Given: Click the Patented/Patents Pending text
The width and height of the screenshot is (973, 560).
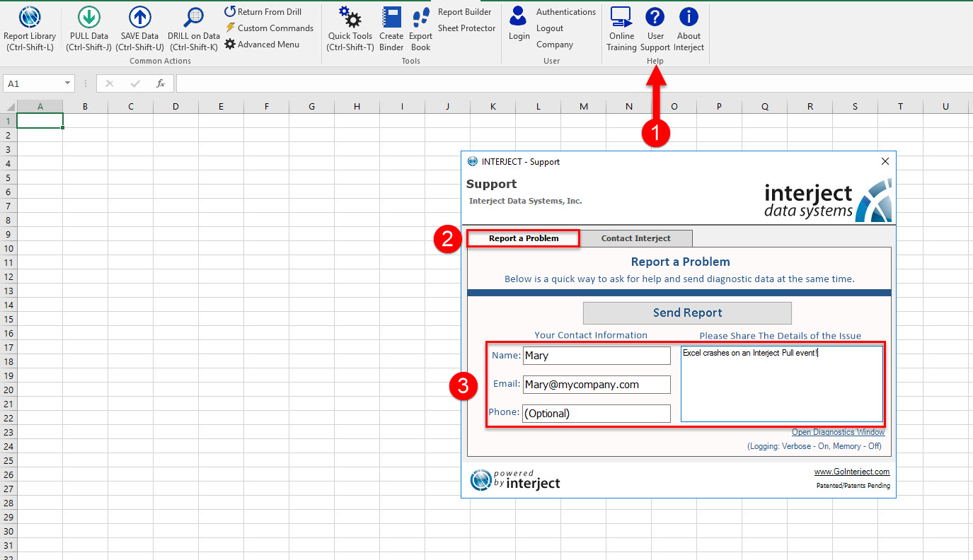Looking at the screenshot, I should pyautogui.click(x=853, y=486).
